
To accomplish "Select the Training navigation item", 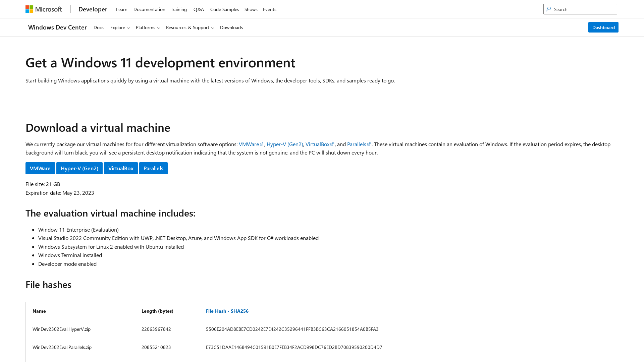I will 179,9.
